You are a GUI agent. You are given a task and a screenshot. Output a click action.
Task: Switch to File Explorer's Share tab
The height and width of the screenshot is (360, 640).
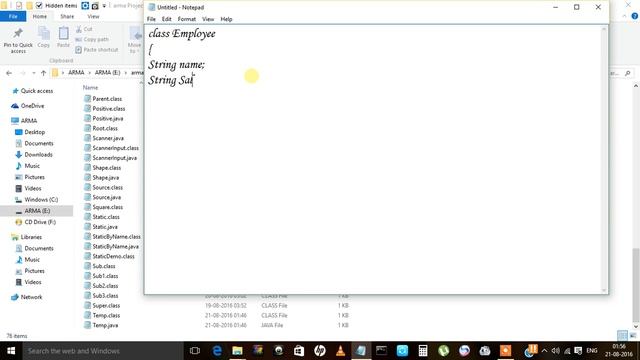tap(67, 17)
